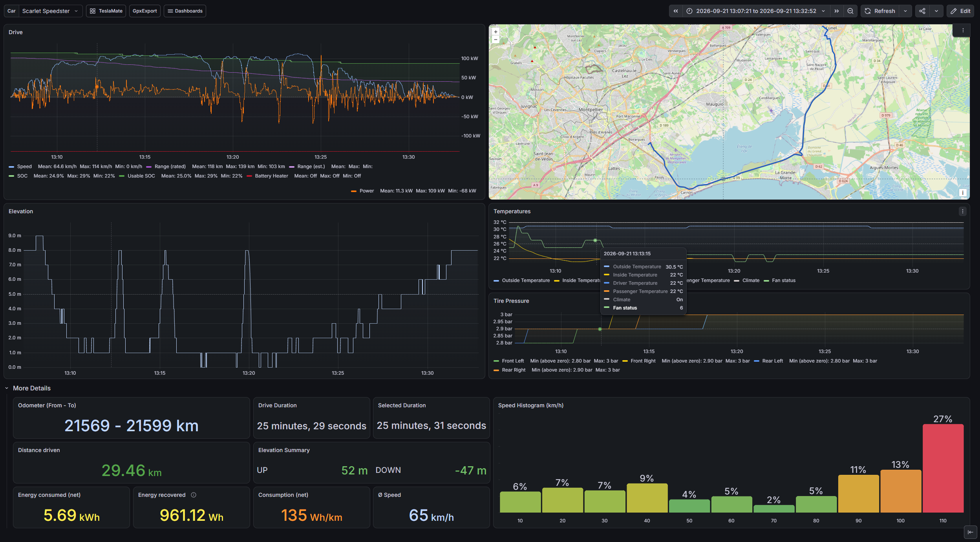Click the Refresh button
The height and width of the screenshot is (542, 980).
point(880,11)
